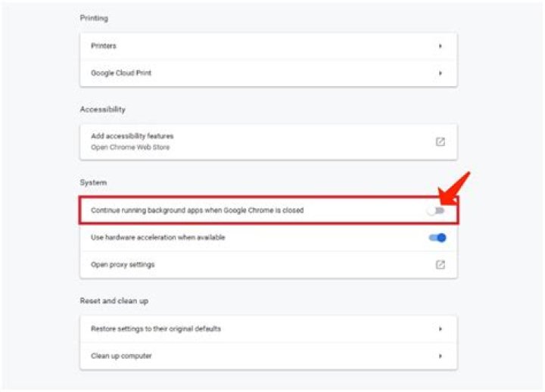The height and width of the screenshot is (392, 545).
Task: Select the Clean up computer option
Action: 121,356
